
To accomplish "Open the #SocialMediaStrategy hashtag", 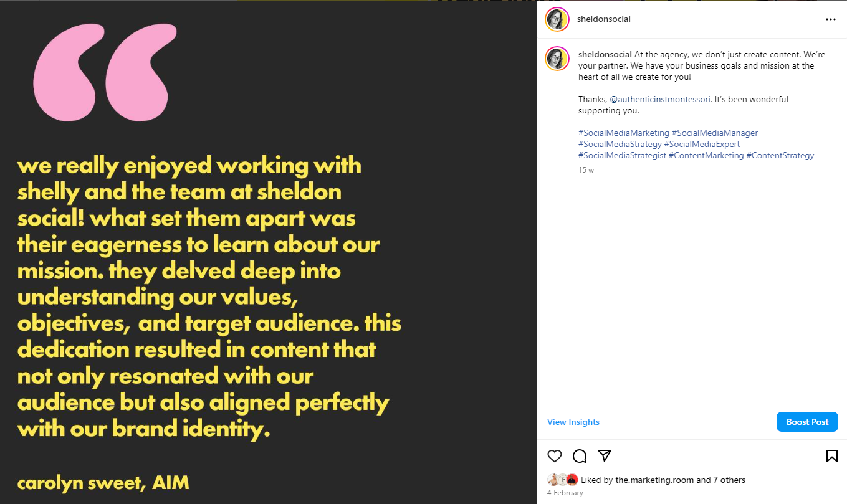I will (620, 144).
